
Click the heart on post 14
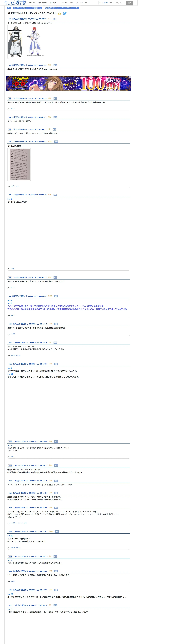click(x=50, y=465)
